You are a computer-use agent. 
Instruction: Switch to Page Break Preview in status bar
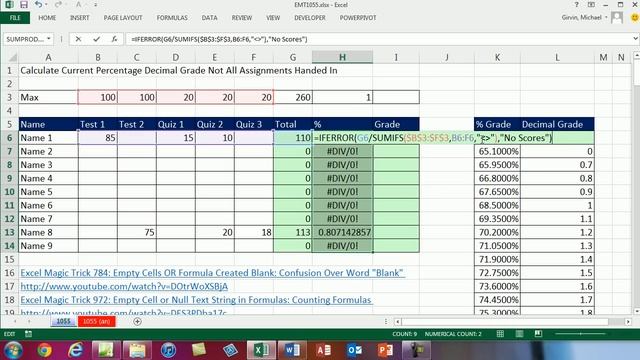538,334
